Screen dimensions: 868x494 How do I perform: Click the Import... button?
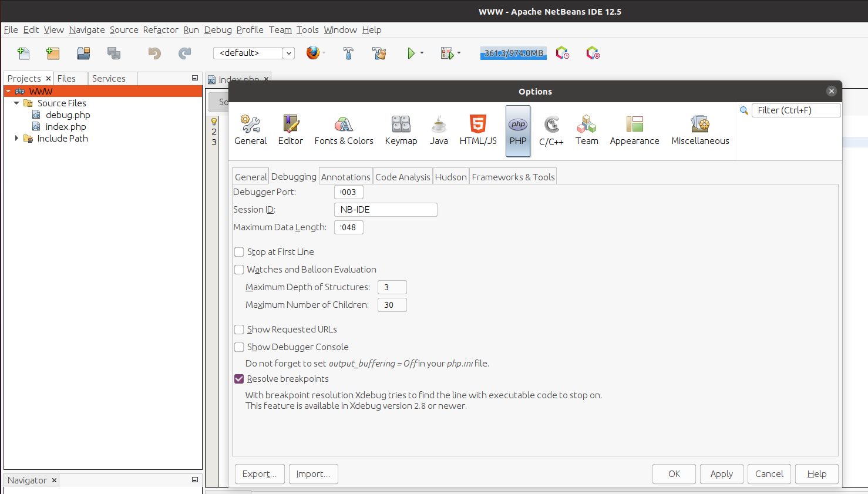(313, 474)
